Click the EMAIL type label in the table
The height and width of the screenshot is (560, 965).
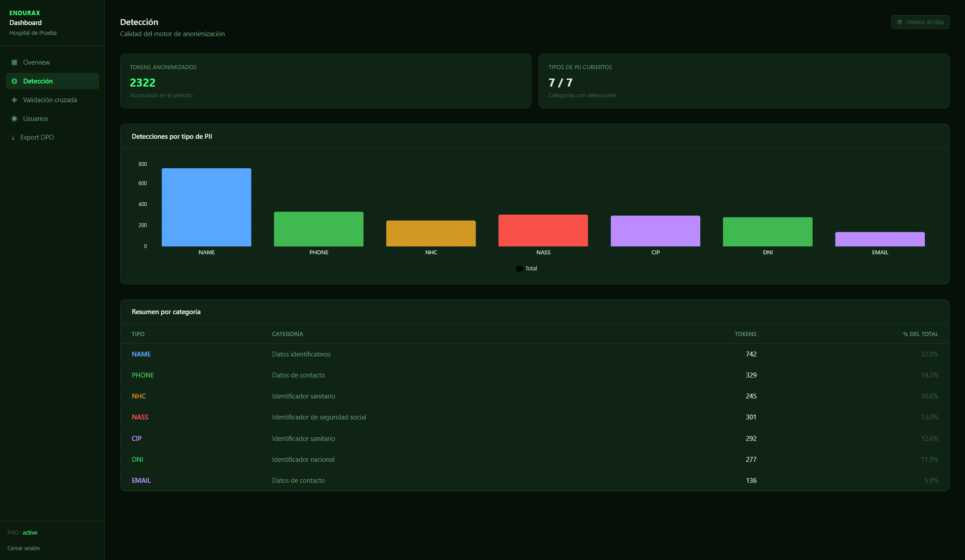pyautogui.click(x=141, y=480)
